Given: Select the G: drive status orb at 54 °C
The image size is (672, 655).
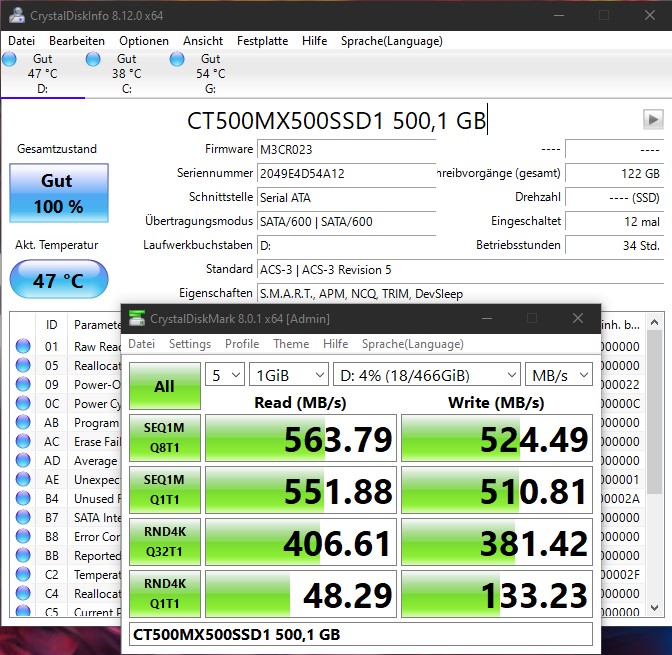Looking at the screenshot, I should click(x=177, y=59).
